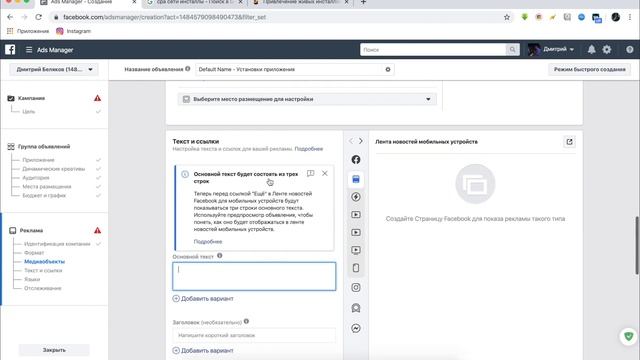Open preview in a new window
Viewport: 640px width, 360px height.
tap(569, 142)
